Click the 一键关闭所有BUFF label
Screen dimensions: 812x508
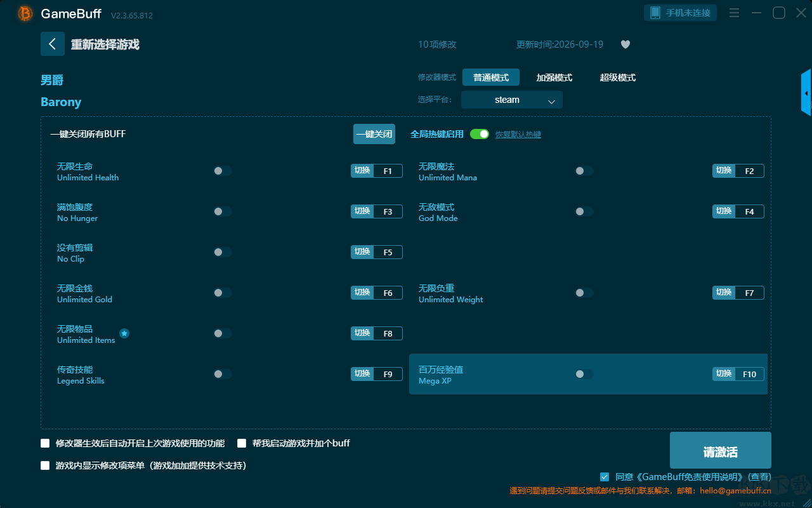coord(88,134)
